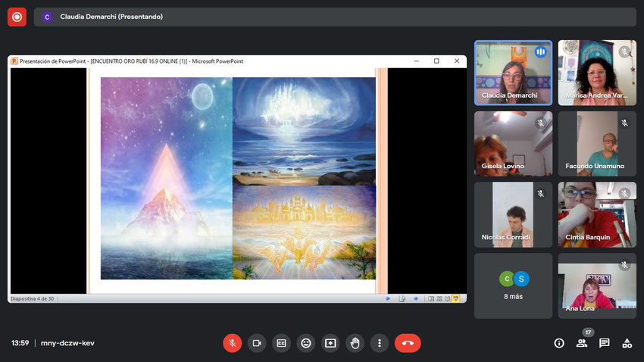
Task: Open meeting details info icon
Action: (x=559, y=343)
